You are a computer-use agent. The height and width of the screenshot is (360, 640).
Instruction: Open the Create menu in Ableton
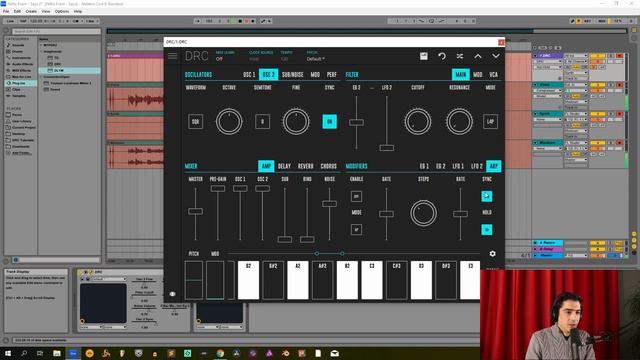click(31, 11)
